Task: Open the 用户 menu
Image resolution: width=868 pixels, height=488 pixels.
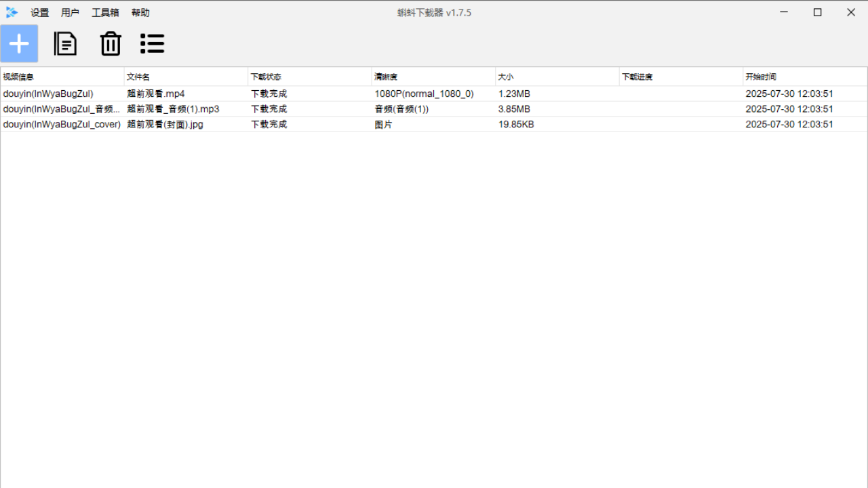Action: click(x=70, y=13)
